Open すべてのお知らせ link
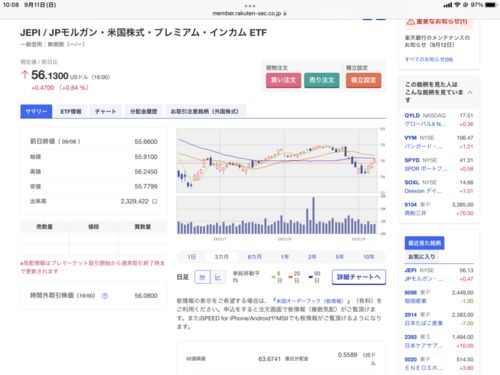The width and height of the screenshot is (500, 375). click(x=429, y=59)
